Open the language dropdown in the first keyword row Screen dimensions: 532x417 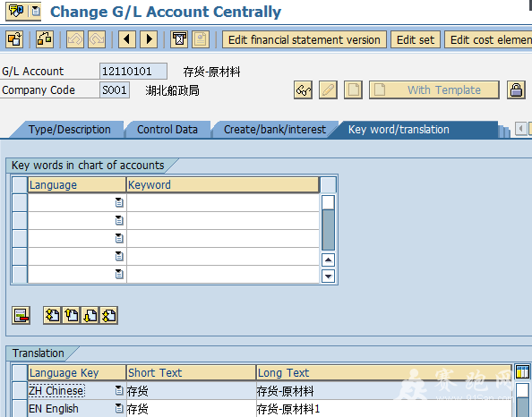119,203
